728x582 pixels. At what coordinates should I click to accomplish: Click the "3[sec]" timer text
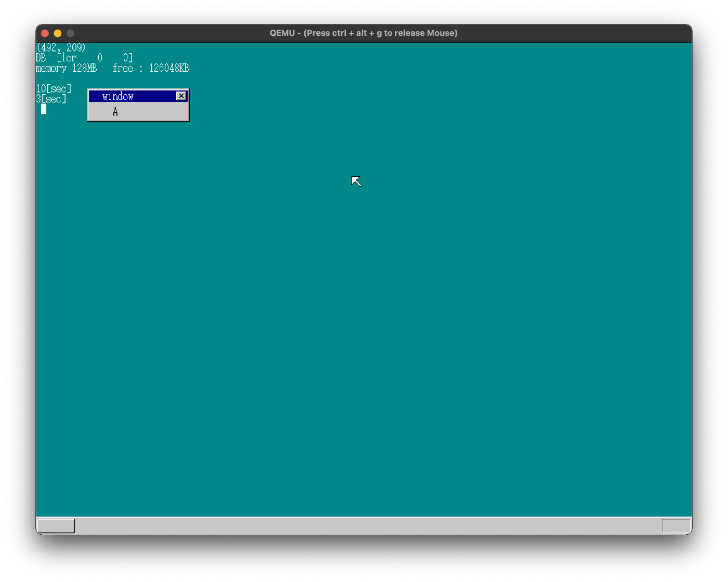(51, 99)
